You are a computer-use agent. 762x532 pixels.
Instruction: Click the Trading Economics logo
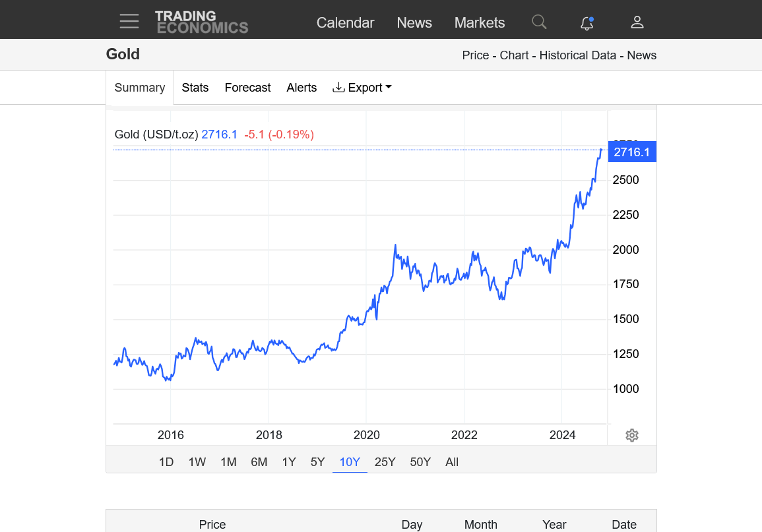[x=201, y=22]
